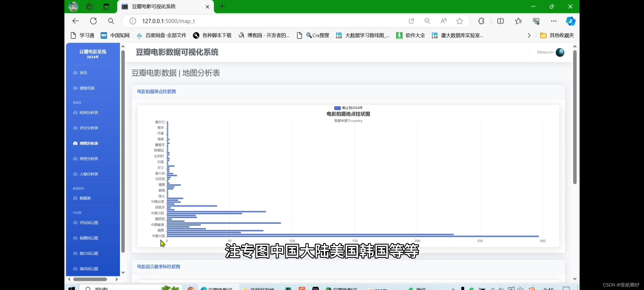Launch the Copilot sidebar icon
Image resolution: width=644 pixels, height=290 pixels.
pos(570,21)
